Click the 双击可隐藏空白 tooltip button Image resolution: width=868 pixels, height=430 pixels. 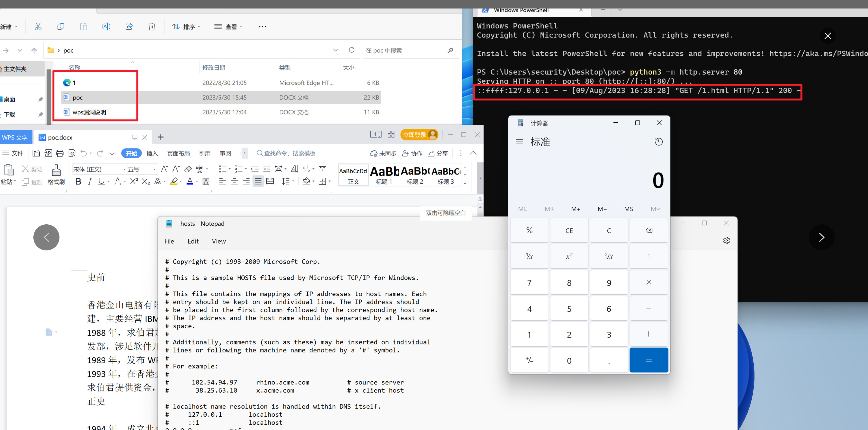(446, 213)
